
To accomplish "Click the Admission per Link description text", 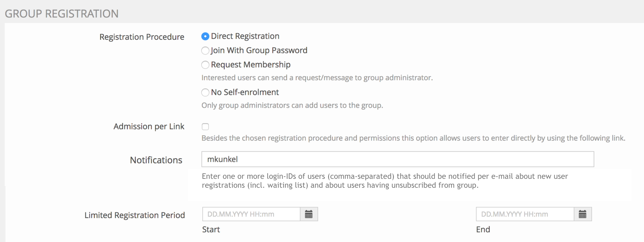I will click(x=413, y=138).
